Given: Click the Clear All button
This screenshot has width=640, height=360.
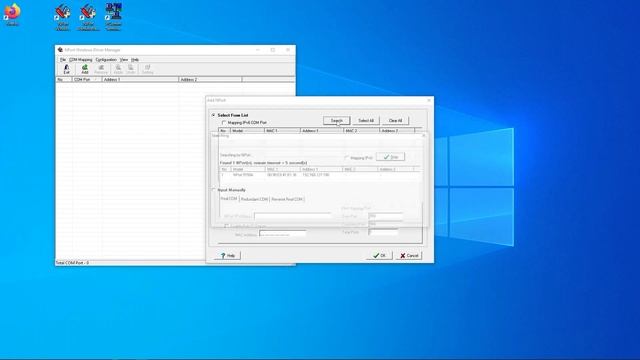Looking at the screenshot, I should pos(395,120).
